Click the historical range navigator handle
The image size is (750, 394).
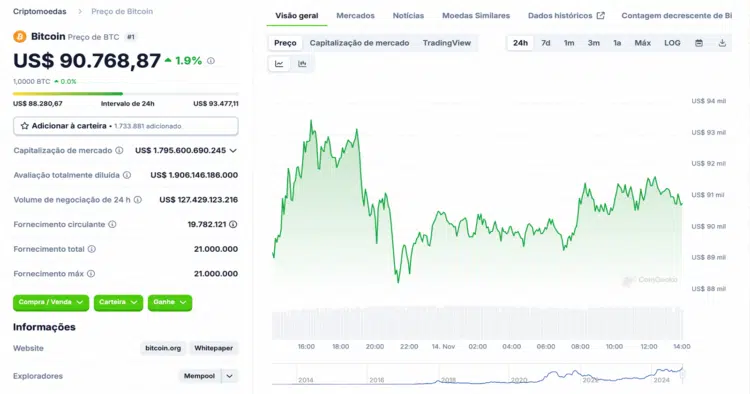683,374
